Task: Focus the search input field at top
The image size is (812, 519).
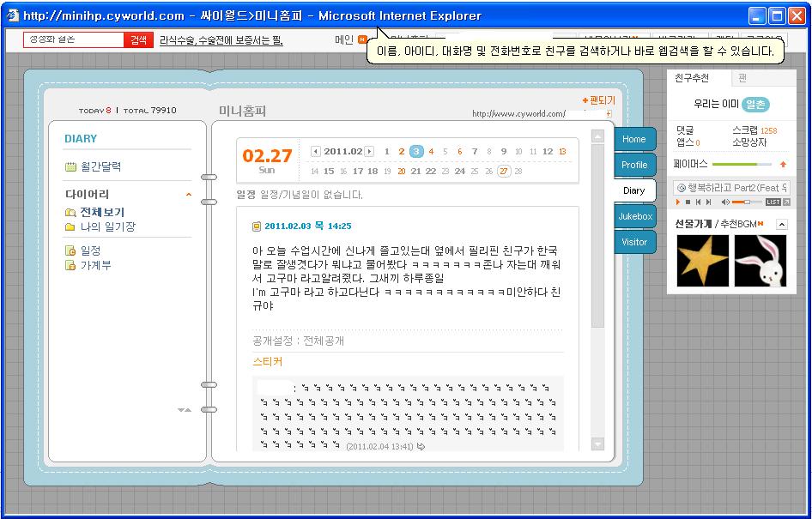Action: [74, 39]
